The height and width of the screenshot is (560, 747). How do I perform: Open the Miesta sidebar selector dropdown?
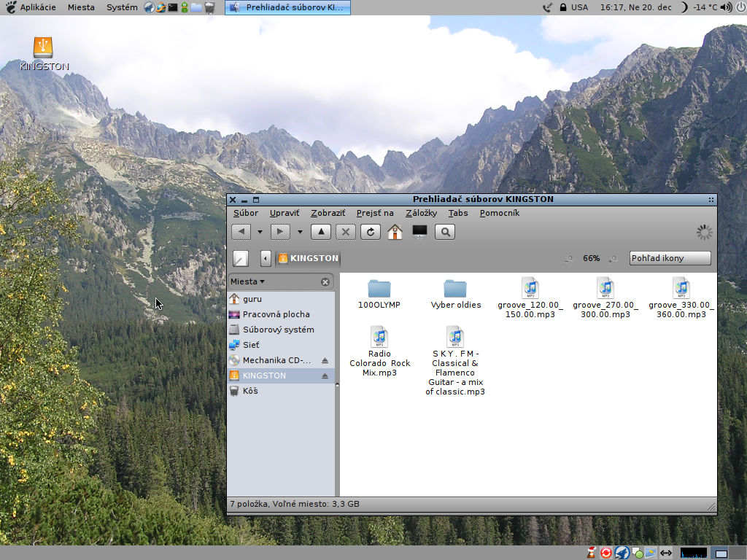pyautogui.click(x=248, y=281)
